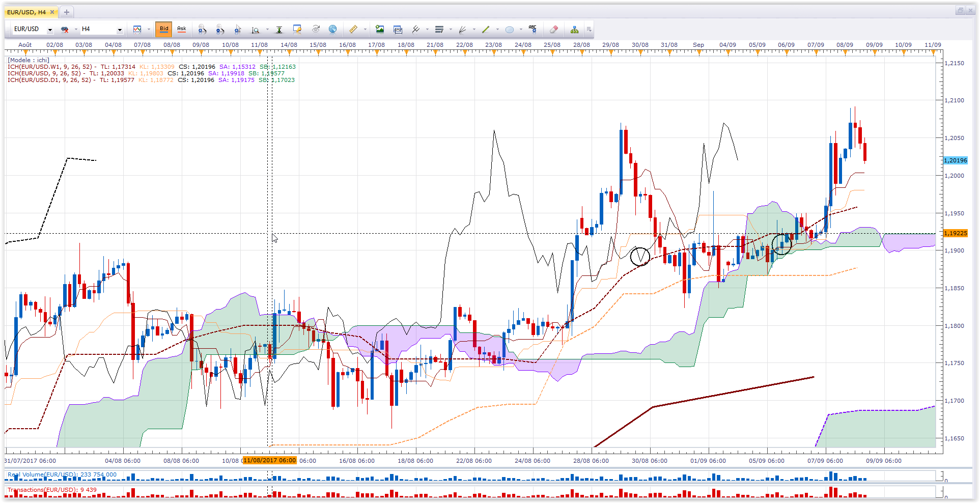
Task: Click the 11/08/2017 06:00 date marker
Action: (269, 460)
